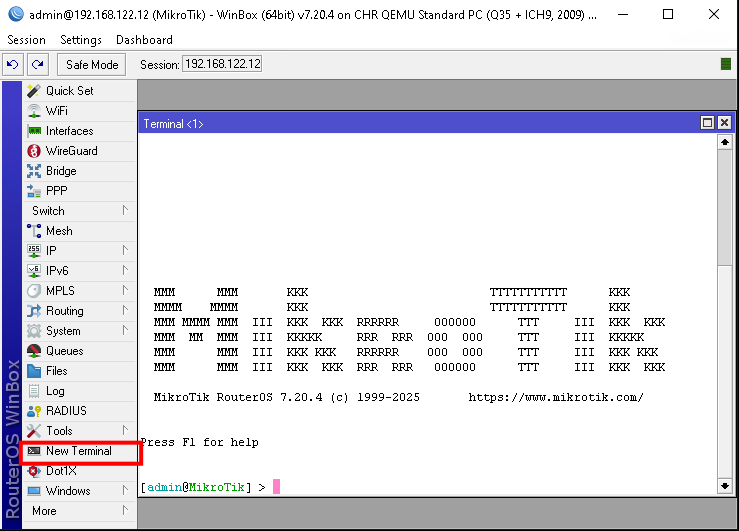This screenshot has height=531, width=739.
Task: Click the Redo arrow toolbar icon
Action: 38,65
